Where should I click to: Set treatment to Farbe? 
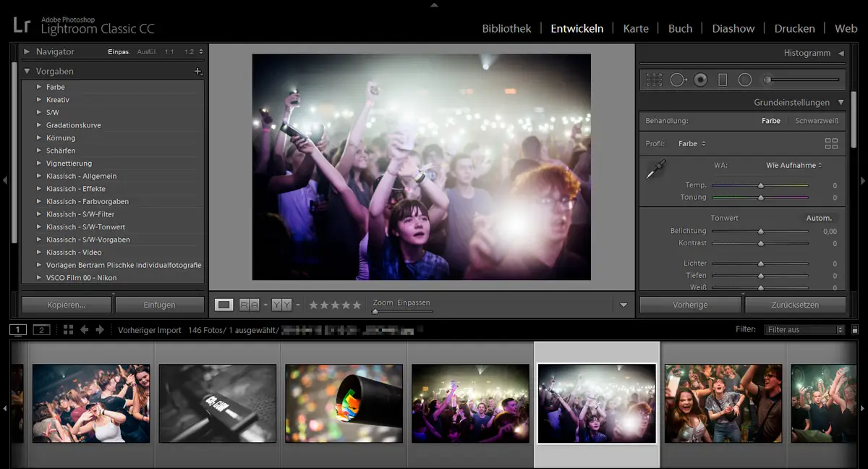click(770, 121)
